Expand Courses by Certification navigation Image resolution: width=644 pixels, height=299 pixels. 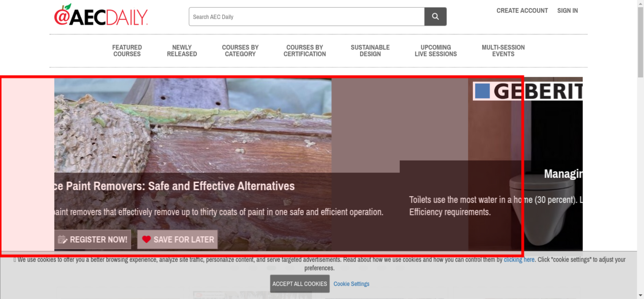(304, 51)
